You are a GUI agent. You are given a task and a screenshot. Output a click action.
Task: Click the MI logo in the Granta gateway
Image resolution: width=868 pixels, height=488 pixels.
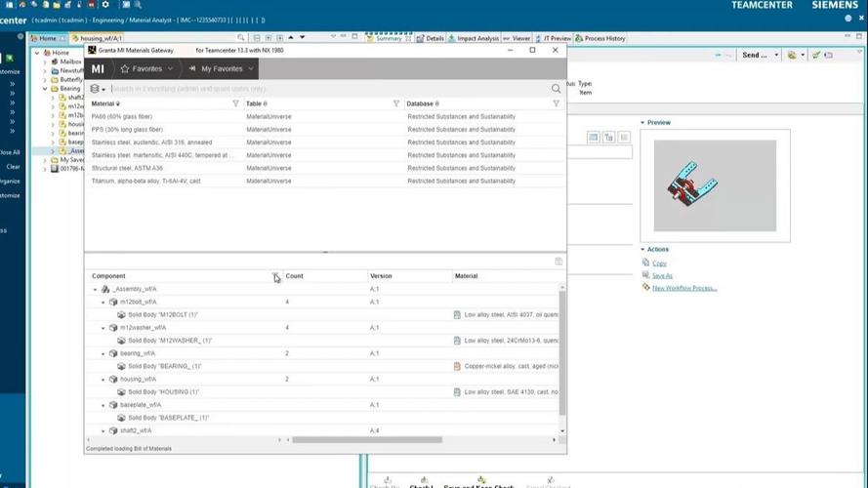(x=98, y=68)
